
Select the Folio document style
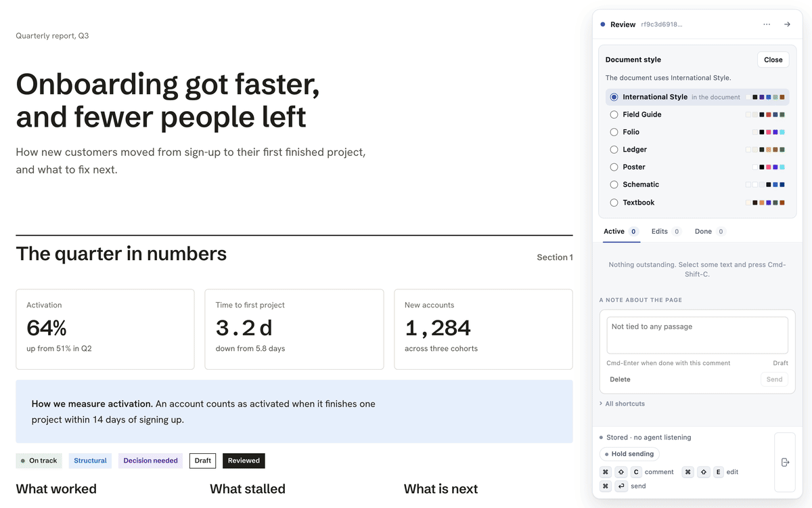[697, 132]
